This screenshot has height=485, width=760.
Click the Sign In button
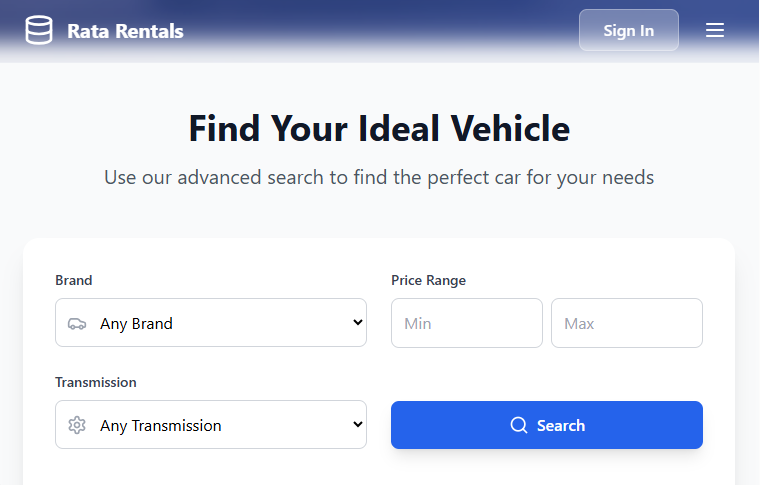point(629,30)
